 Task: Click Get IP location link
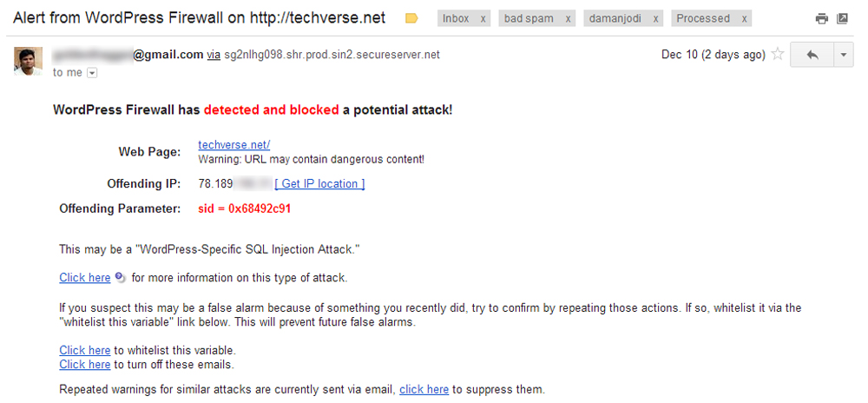[x=320, y=184]
